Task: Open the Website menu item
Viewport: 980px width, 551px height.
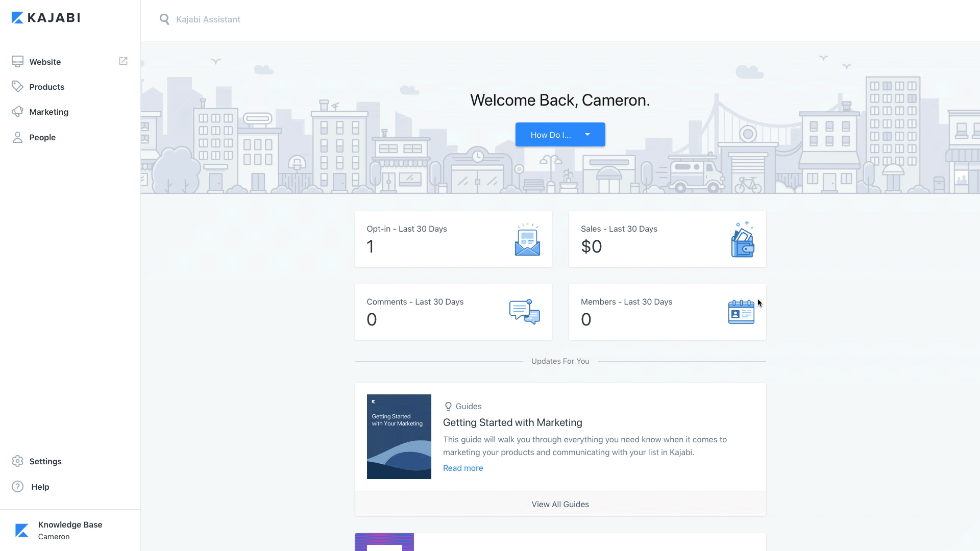Action: pyautogui.click(x=45, y=62)
